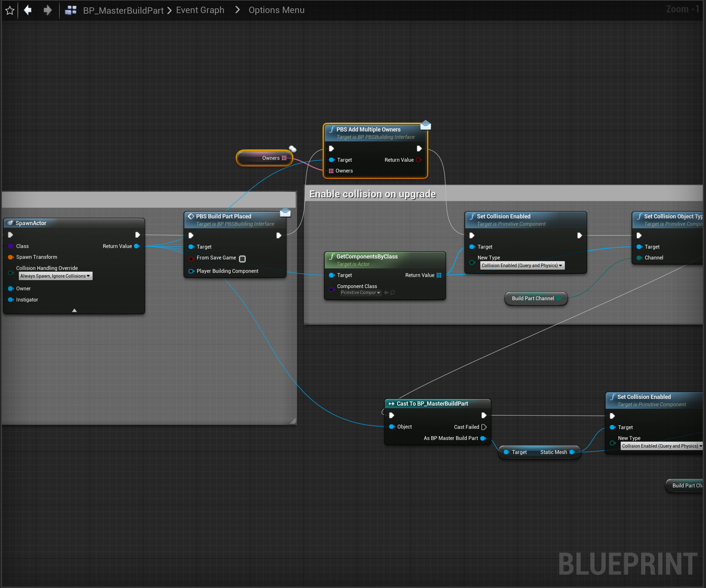Click the use-selected arrow icon under Component Class

386,293
